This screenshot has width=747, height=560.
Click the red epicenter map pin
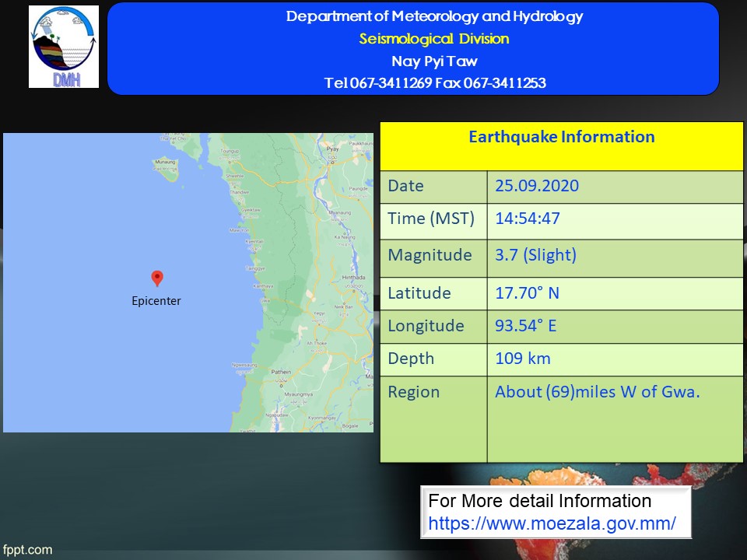click(156, 278)
